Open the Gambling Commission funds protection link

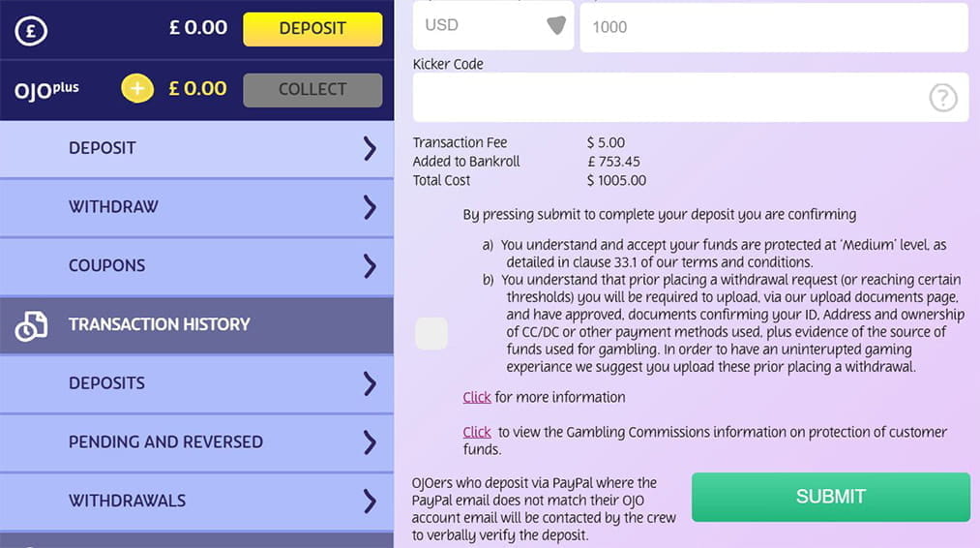click(x=476, y=432)
